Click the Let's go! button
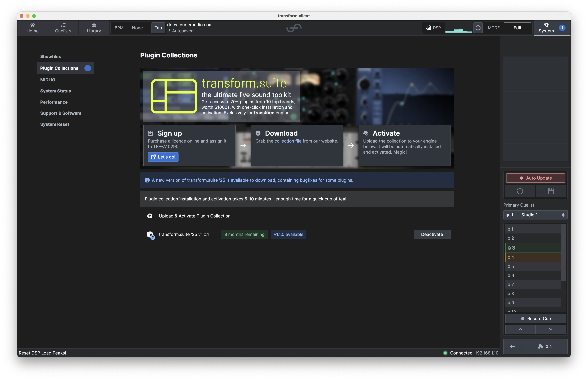Screen dimensions: 588x380 click(x=163, y=157)
